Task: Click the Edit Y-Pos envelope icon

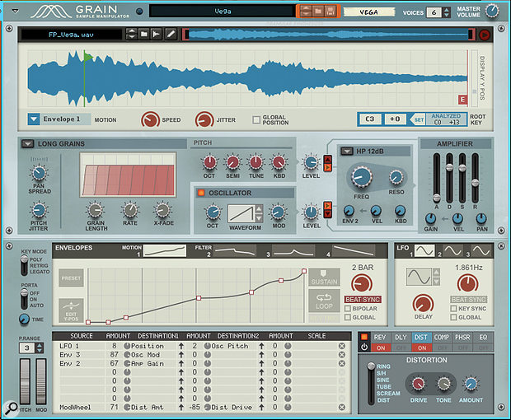Action: click(71, 310)
